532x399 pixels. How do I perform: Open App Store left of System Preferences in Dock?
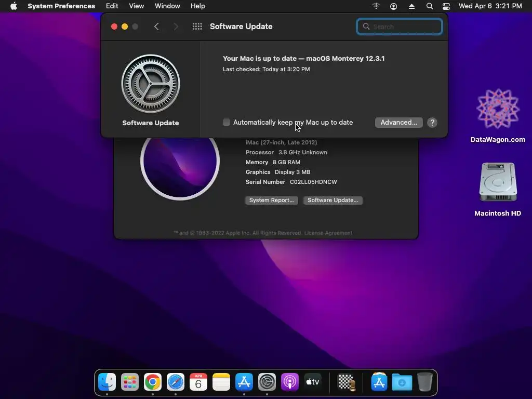(244, 382)
